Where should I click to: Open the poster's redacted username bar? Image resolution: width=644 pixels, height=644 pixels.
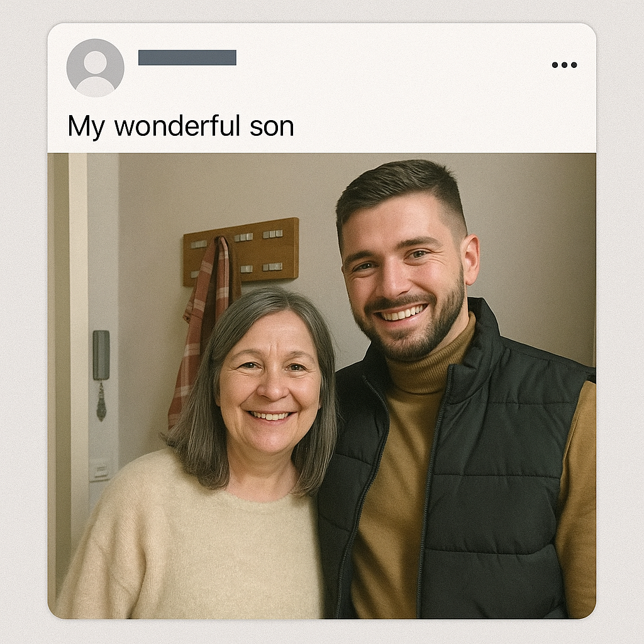point(187,57)
